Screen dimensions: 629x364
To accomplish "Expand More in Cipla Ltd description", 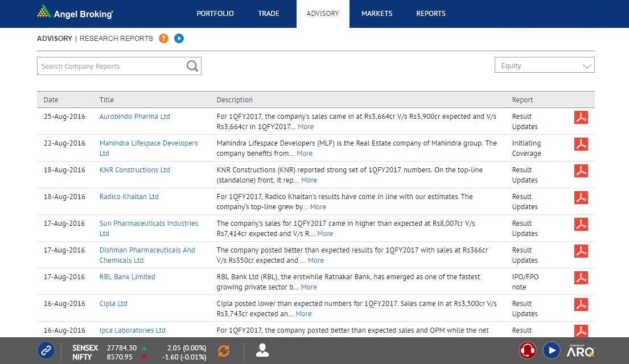I will (303, 314).
